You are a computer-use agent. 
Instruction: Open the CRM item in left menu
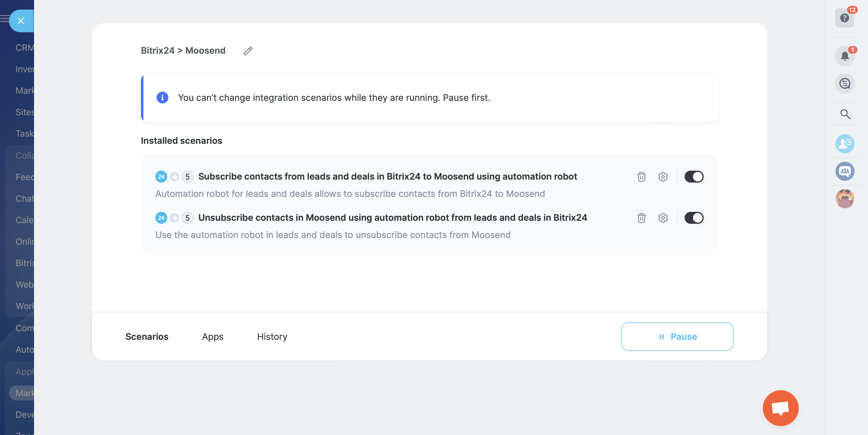tap(24, 48)
